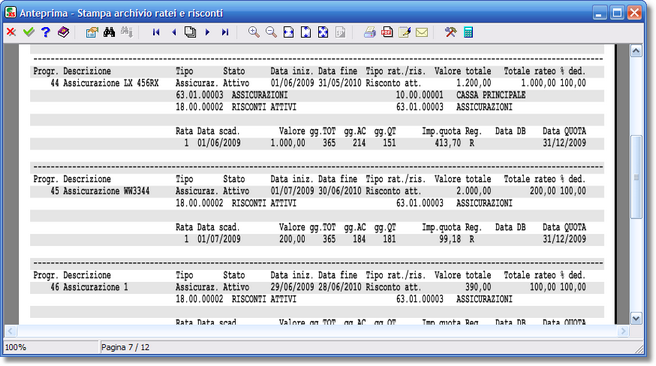This screenshot has height=366, width=656.
Task: Click the CASSA PRINCIPALE account text
Action: click(491, 95)
